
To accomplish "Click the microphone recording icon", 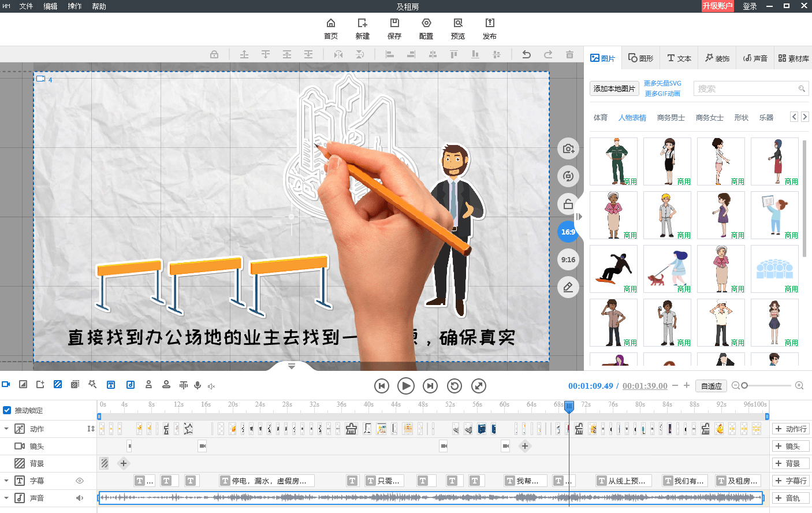I will [198, 385].
